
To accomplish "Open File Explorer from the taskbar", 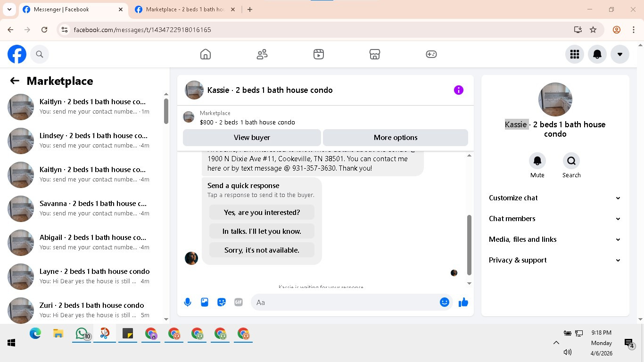I will point(58,334).
